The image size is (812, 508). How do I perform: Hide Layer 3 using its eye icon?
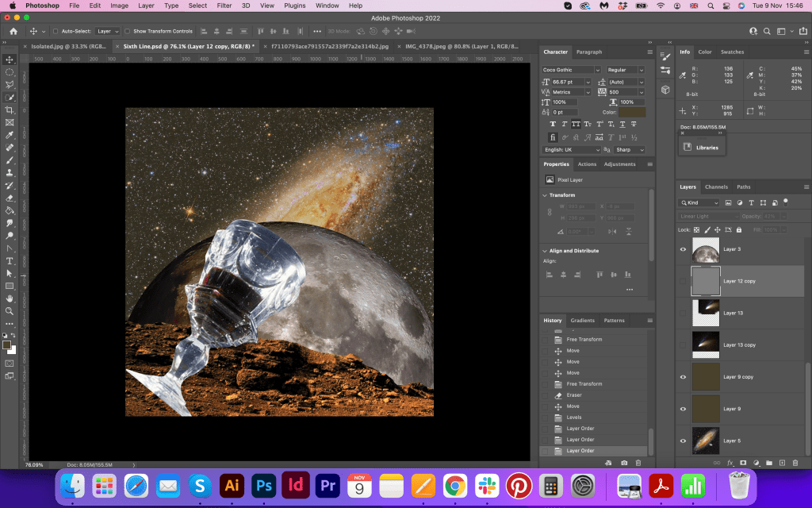click(683, 249)
